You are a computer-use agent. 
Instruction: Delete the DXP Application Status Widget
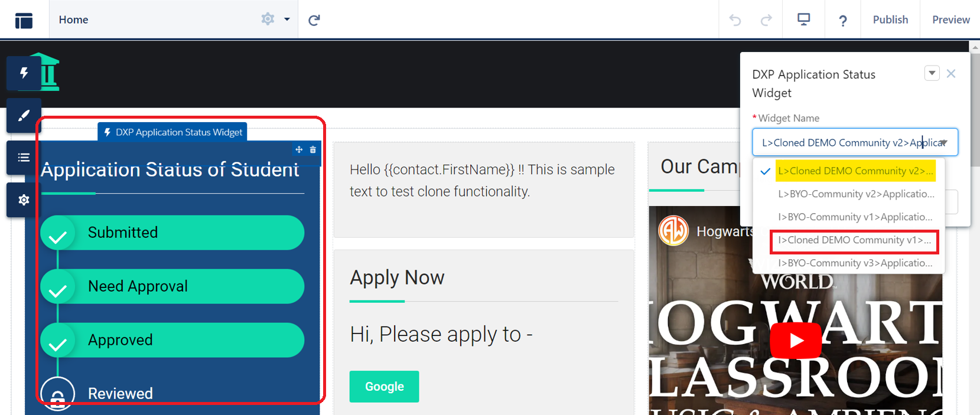pos(313,150)
